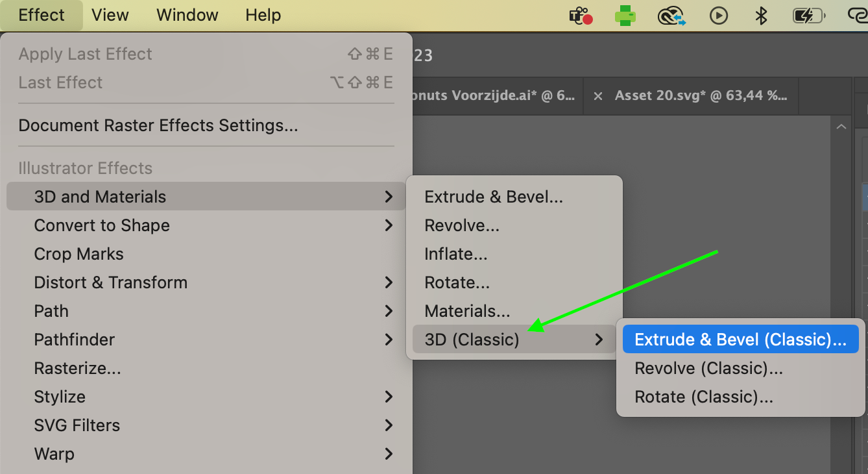This screenshot has height=474, width=868.
Task: Select Extrude & Bevel (Classic) option
Action: pyautogui.click(x=740, y=340)
